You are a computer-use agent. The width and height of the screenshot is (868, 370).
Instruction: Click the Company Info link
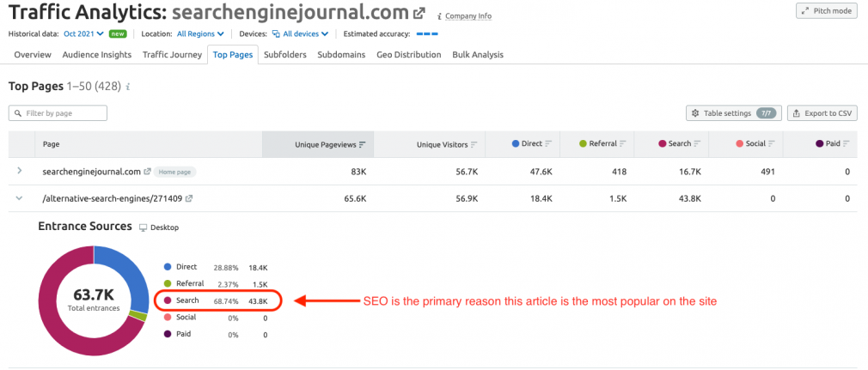pyautogui.click(x=468, y=16)
